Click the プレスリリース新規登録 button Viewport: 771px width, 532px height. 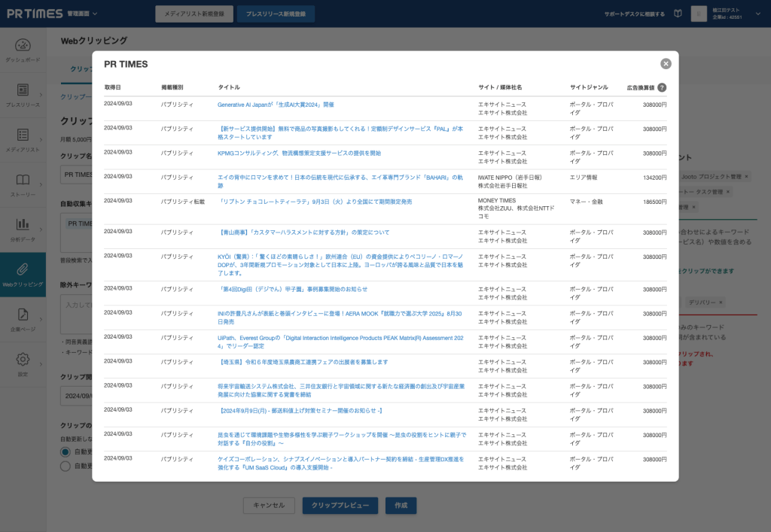(276, 14)
